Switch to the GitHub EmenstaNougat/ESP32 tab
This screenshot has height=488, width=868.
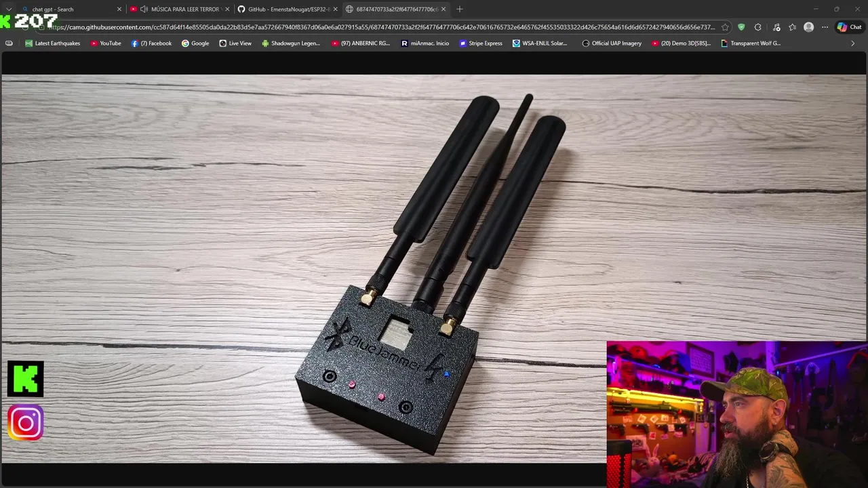pyautogui.click(x=288, y=9)
